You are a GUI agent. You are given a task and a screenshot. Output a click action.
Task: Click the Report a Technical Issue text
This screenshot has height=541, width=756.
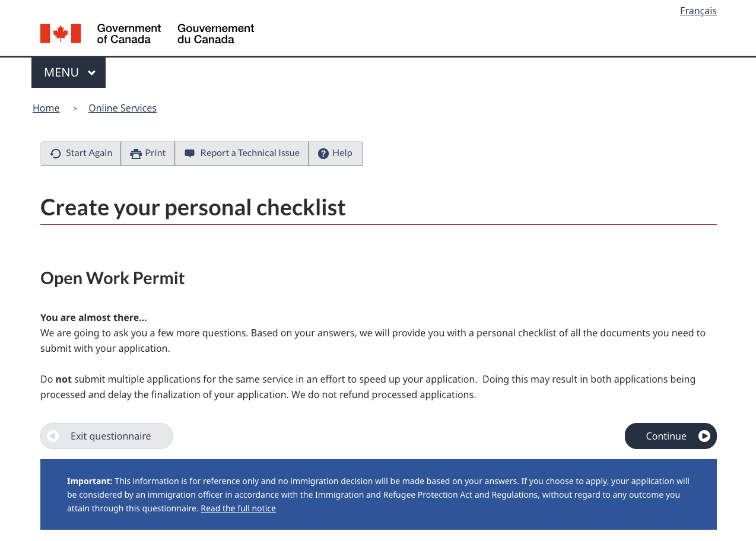pyautogui.click(x=250, y=153)
